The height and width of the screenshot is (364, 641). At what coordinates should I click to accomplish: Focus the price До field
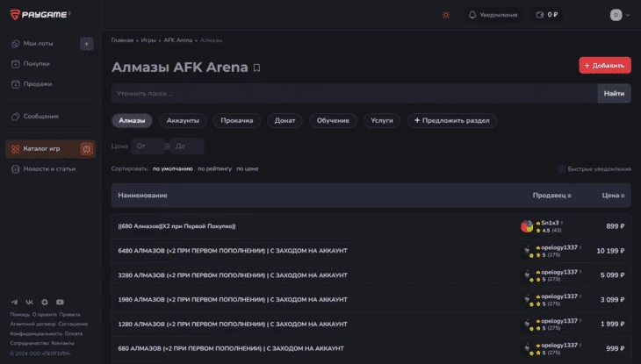coord(187,146)
